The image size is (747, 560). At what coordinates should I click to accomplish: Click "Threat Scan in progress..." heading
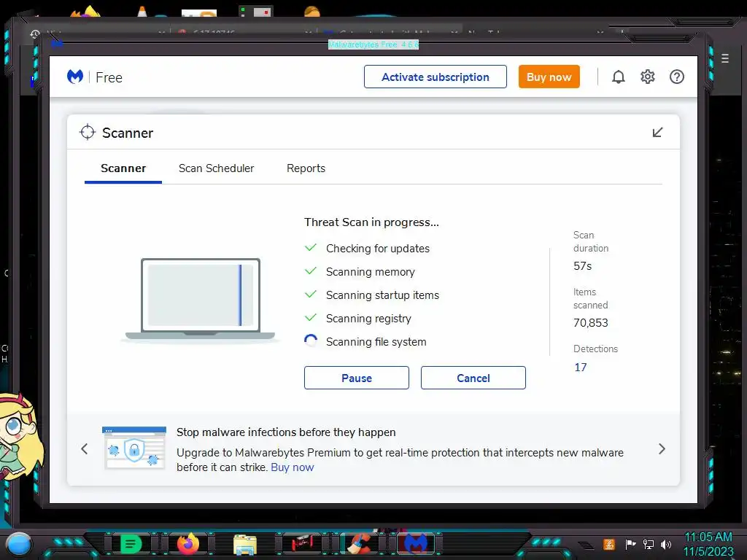pos(371,222)
